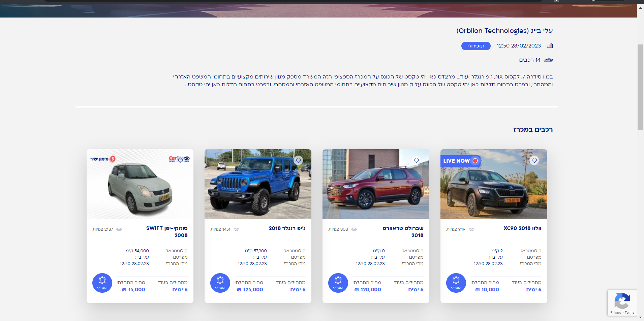Open the SWIFT 2008 listing title
This screenshot has height=321, width=644.
167,232
